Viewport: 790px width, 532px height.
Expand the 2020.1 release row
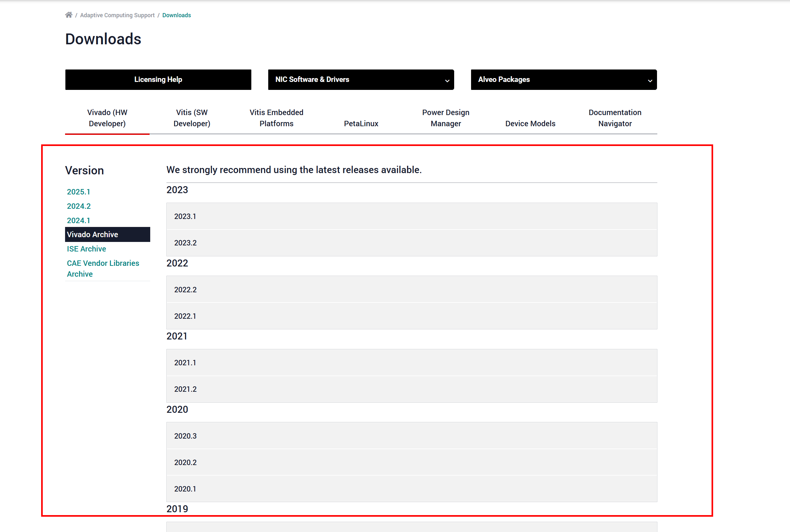(411, 489)
